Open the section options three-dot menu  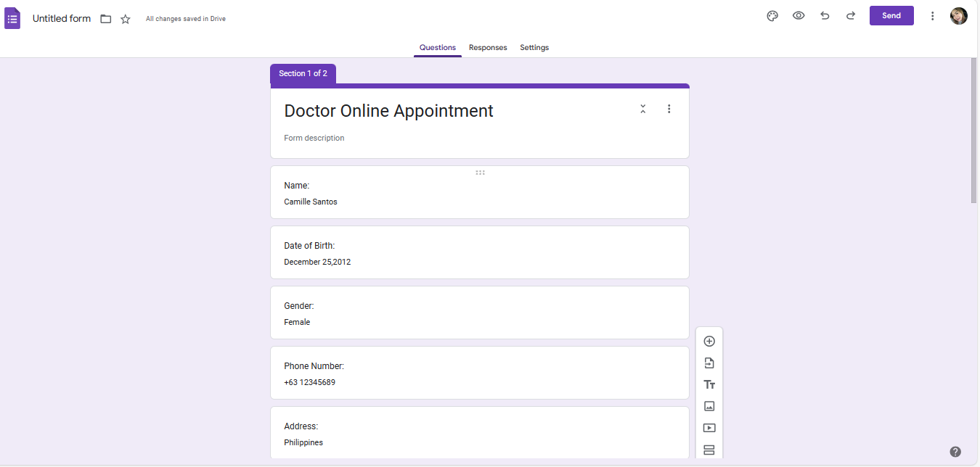click(x=669, y=109)
